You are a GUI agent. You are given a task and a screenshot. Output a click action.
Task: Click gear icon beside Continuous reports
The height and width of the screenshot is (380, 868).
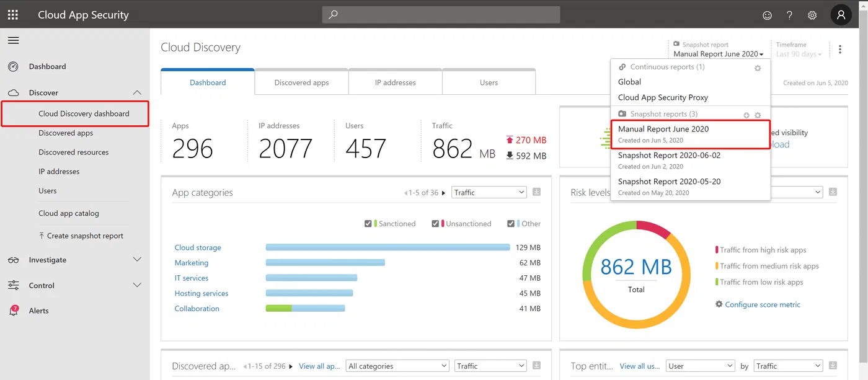point(758,68)
